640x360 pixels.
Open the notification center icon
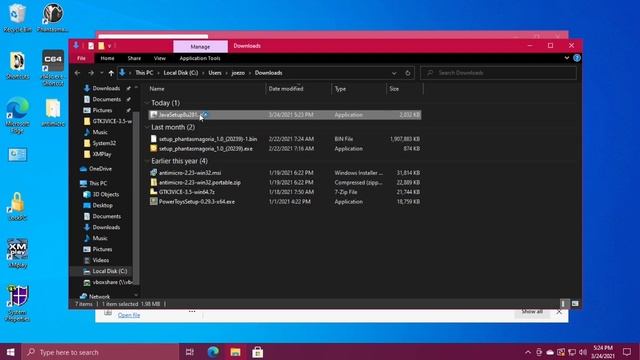point(627,352)
